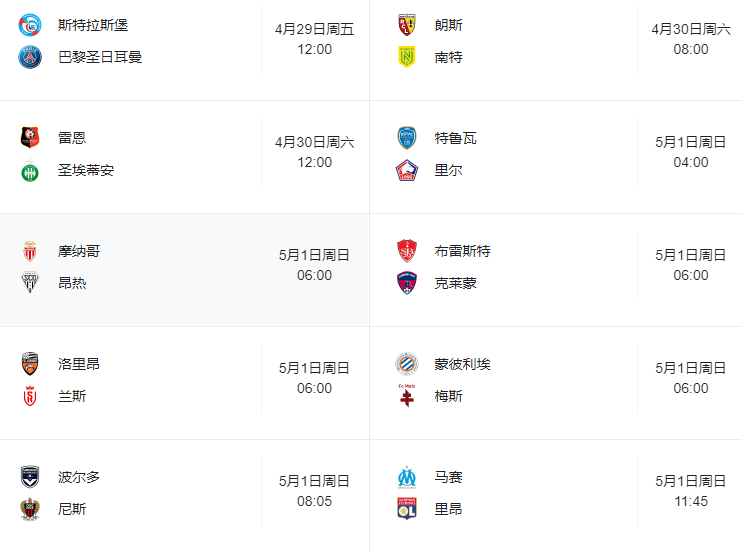Click the Montpellier club logo

coord(406,364)
